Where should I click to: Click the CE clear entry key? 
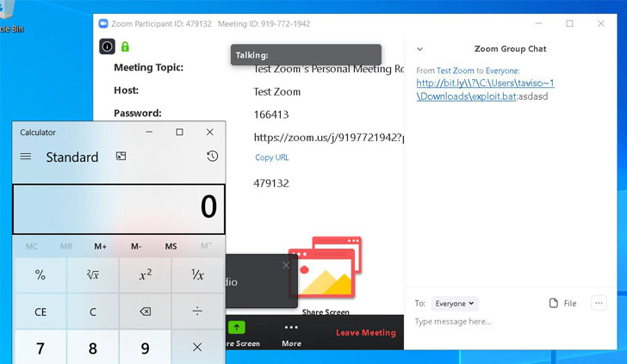[x=40, y=312]
